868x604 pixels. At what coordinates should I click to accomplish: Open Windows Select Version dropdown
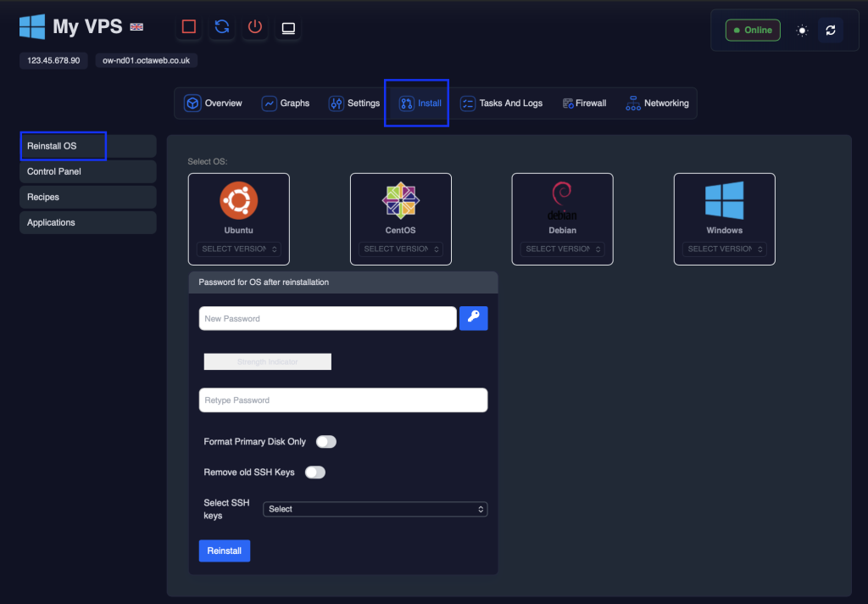pyautogui.click(x=724, y=249)
